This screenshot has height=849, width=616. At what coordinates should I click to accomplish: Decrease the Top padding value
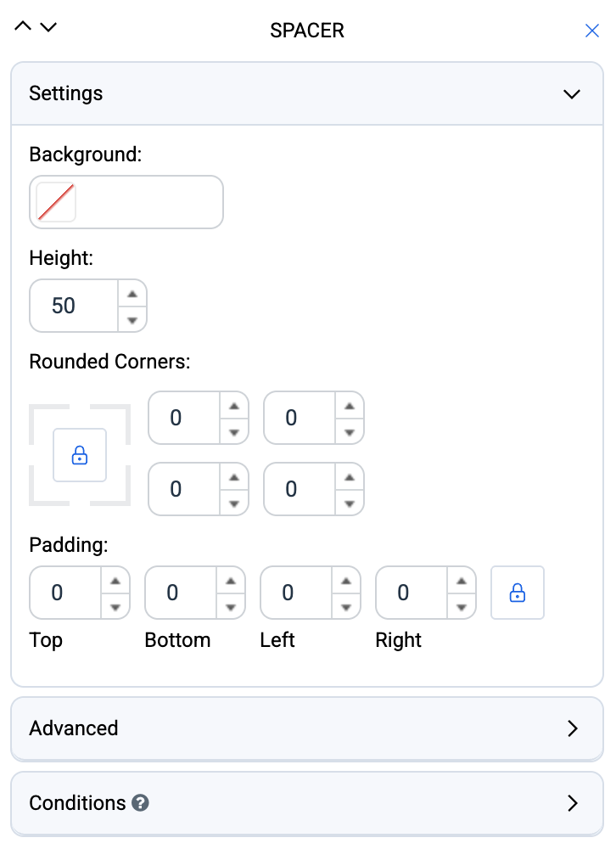[x=115, y=607]
